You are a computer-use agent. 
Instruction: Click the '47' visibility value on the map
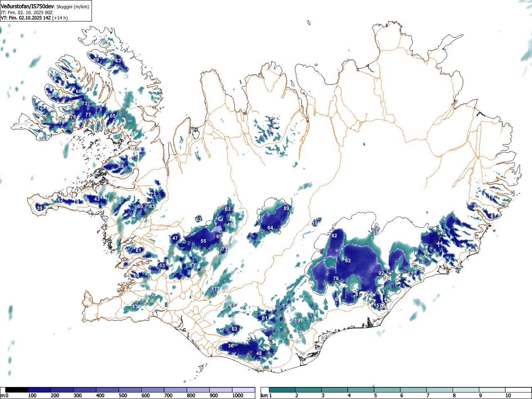175,239
